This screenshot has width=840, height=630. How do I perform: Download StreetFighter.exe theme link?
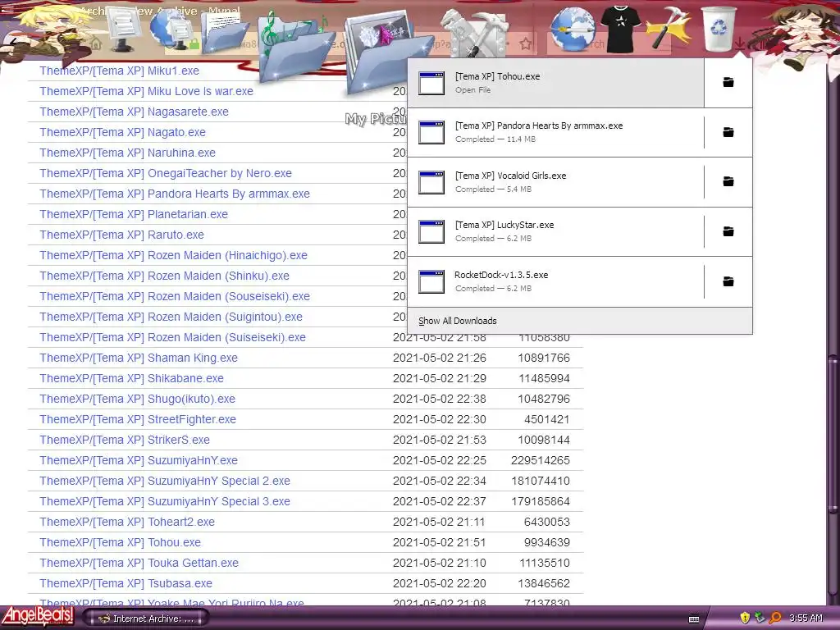(x=138, y=419)
